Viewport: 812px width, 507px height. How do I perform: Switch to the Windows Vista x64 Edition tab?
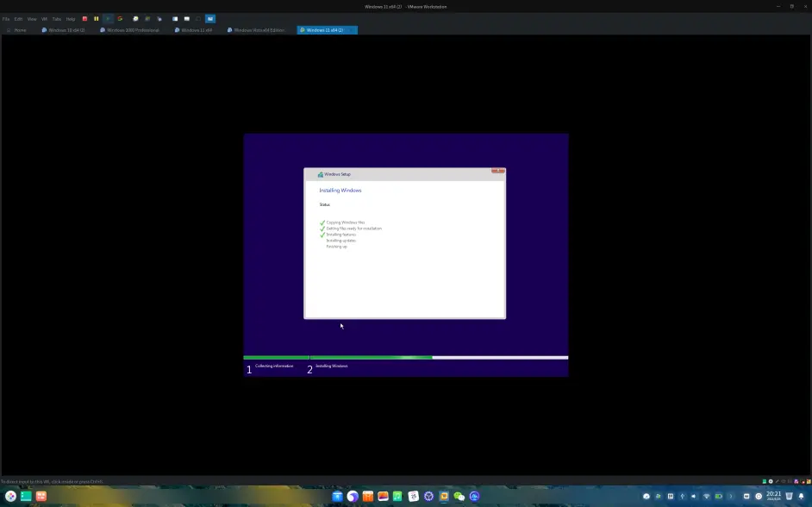coord(256,30)
